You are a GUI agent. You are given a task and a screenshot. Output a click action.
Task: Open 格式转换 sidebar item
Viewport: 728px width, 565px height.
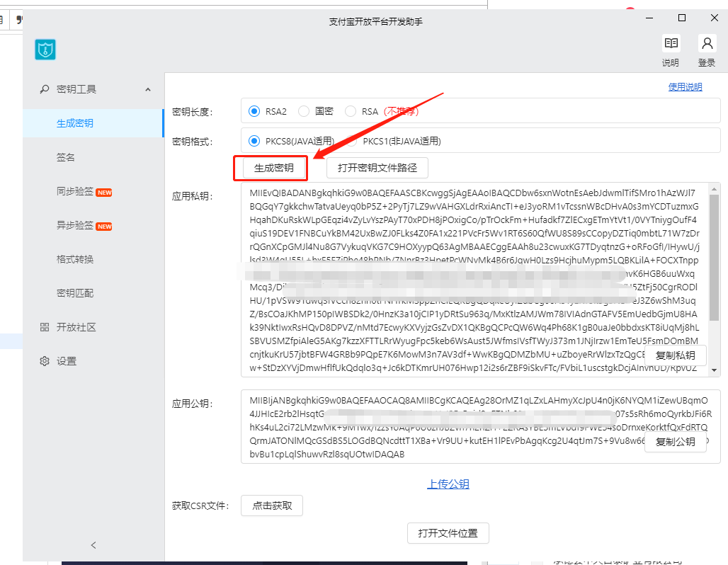93,259
